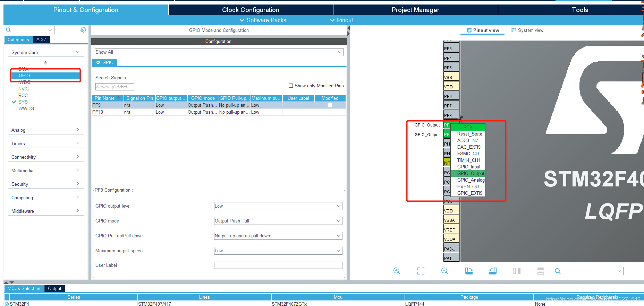Fit the chip view to screen

click(421, 271)
